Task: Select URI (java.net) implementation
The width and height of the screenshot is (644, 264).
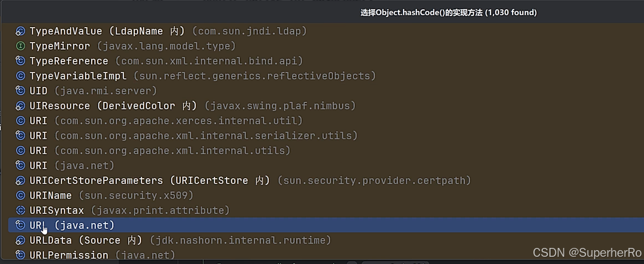Action: coord(322,165)
